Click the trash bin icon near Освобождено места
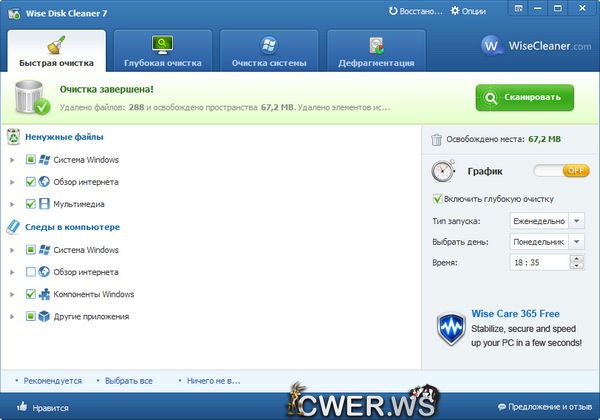Viewport: 600px width, 420px height. (x=436, y=140)
